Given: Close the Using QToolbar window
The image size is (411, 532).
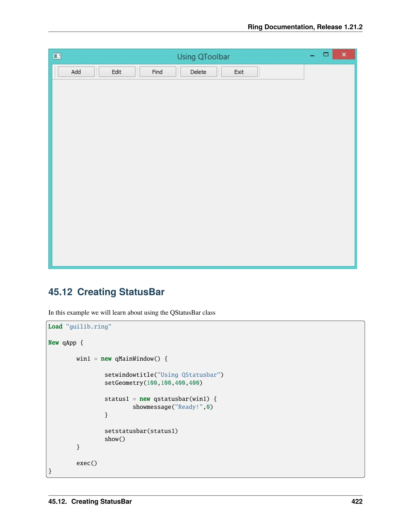Looking at the screenshot, I should tap(344, 54).
